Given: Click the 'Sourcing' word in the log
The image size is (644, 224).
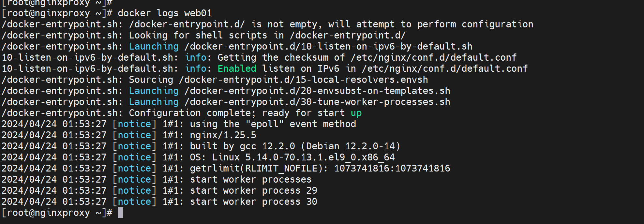Looking at the screenshot, I should coord(151,80).
